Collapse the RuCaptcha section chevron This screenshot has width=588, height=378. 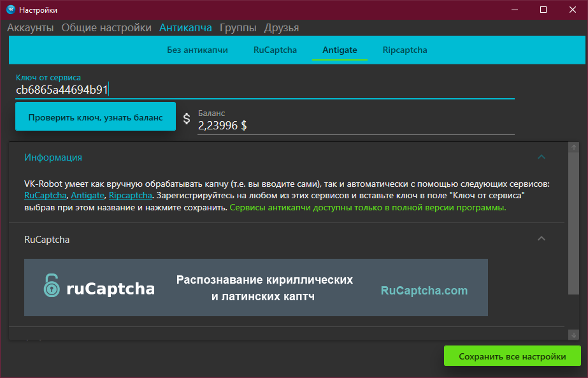541,240
